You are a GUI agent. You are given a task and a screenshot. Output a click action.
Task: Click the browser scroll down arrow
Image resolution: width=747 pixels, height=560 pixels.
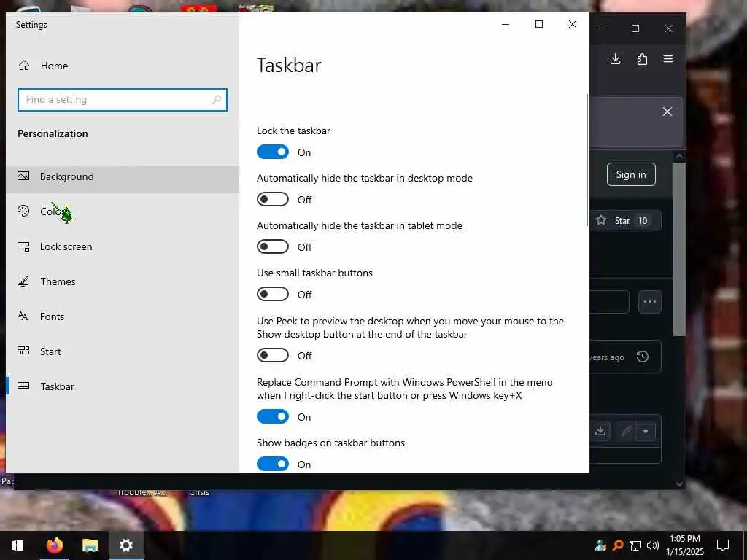click(x=680, y=484)
